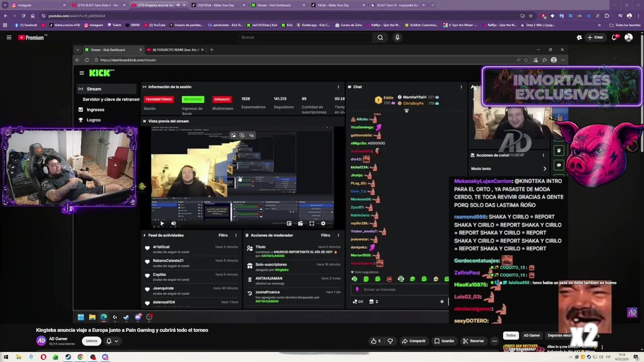Open Todos los favoritos folder
This screenshot has width=644, height=362.
[x=625, y=25]
